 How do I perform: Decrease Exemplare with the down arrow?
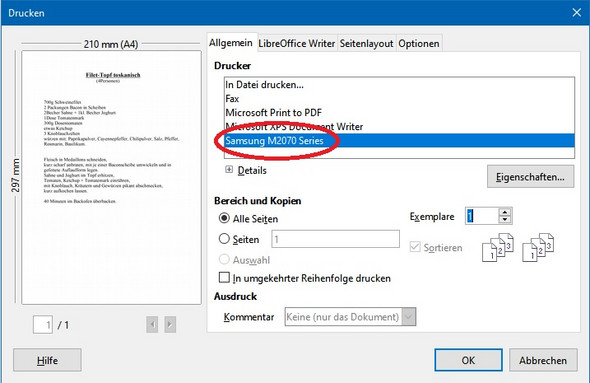click(x=505, y=220)
